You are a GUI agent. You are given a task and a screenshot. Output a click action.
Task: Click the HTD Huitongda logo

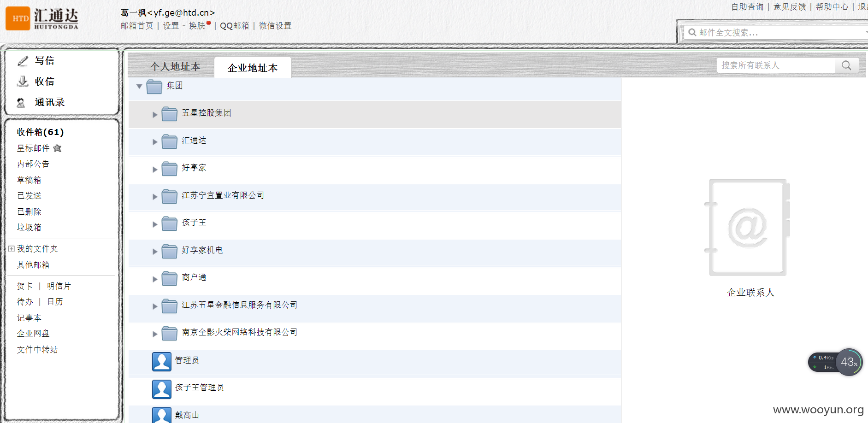pos(42,18)
